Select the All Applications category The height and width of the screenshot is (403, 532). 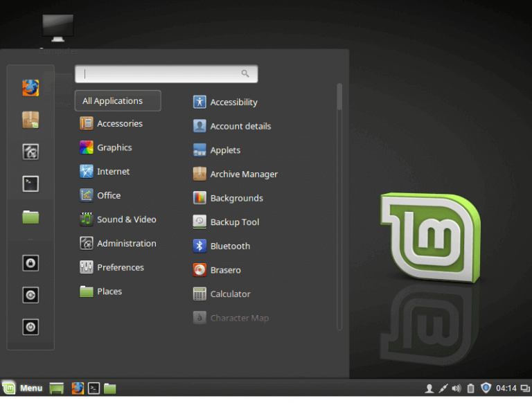[118, 101]
